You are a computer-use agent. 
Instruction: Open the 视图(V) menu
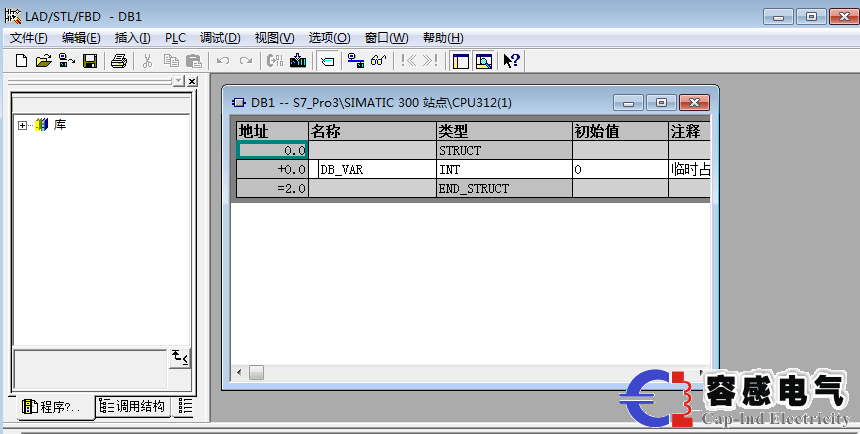[274, 38]
